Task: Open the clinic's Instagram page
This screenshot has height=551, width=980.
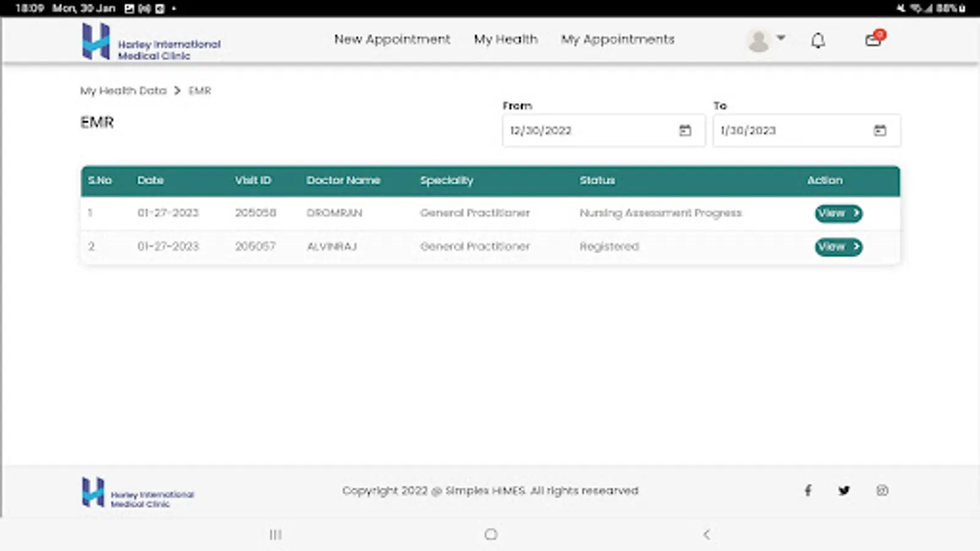Action: tap(882, 490)
